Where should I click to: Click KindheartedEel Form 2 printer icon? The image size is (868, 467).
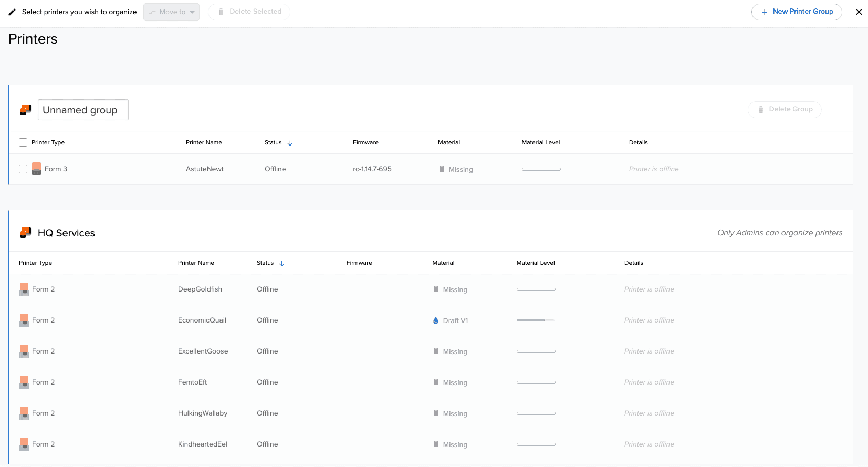pos(24,444)
